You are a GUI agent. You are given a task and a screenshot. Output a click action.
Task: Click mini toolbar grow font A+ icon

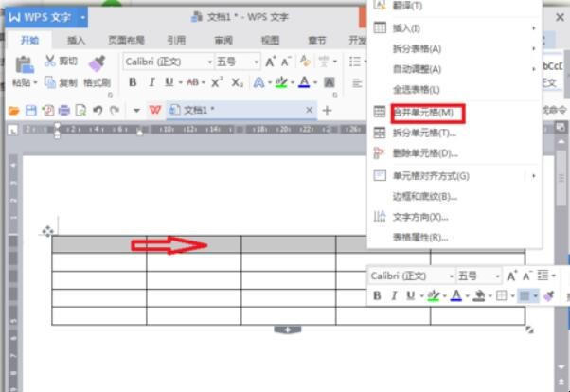coord(511,276)
